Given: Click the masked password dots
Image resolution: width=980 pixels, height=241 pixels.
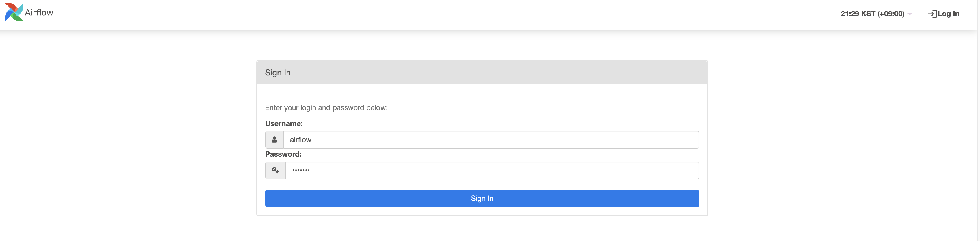Looking at the screenshot, I should coord(300,170).
